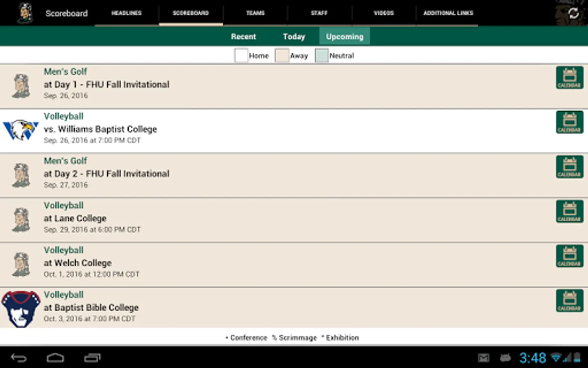This screenshot has width=588, height=368.
Task: Tap the teal Neutral legend swatch
Action: pos(322,56)
